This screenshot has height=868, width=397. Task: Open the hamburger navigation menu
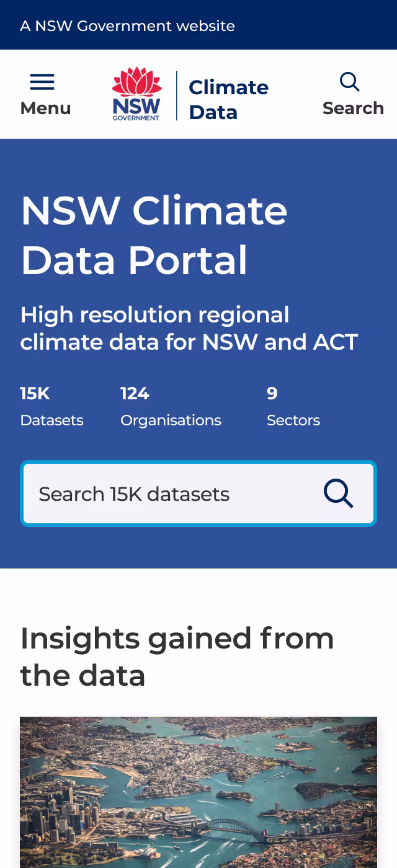coord(42,81)
